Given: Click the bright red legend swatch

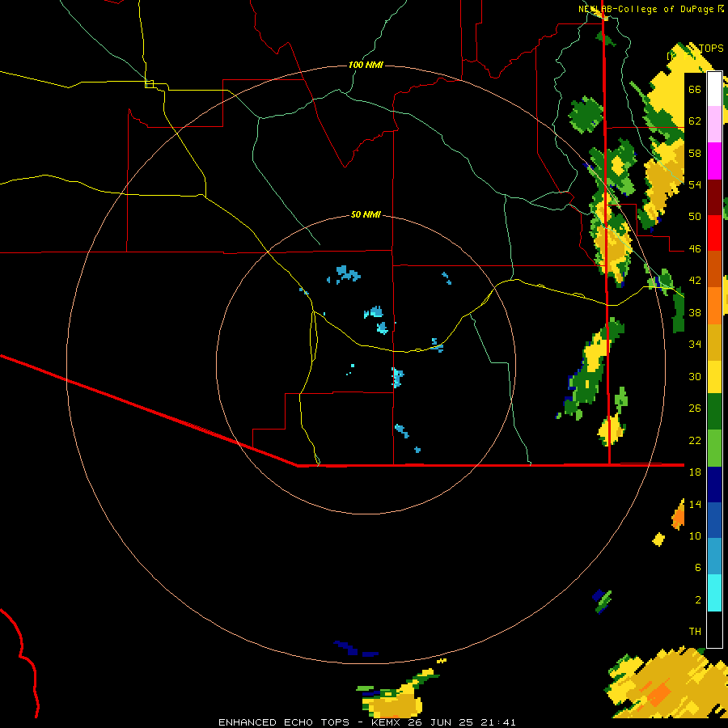Looking at the screenshot, I should point(714,233).
